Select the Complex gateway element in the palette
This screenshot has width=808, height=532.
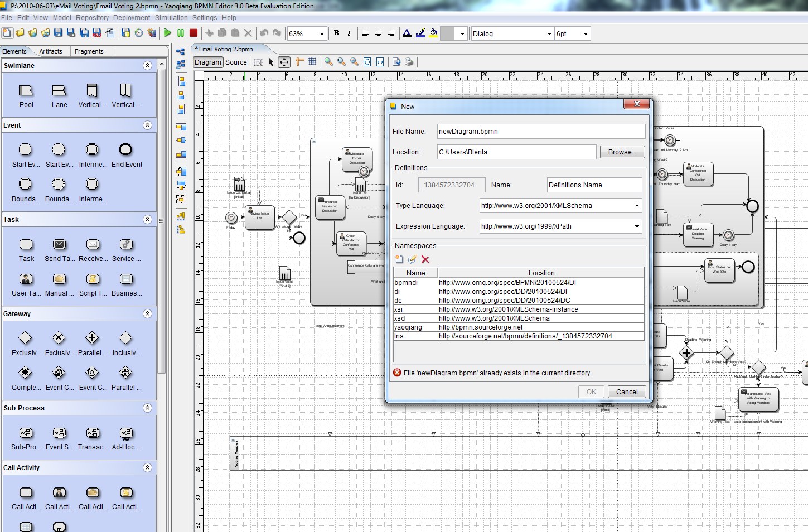pyautogui.click(x=26, y=379)
